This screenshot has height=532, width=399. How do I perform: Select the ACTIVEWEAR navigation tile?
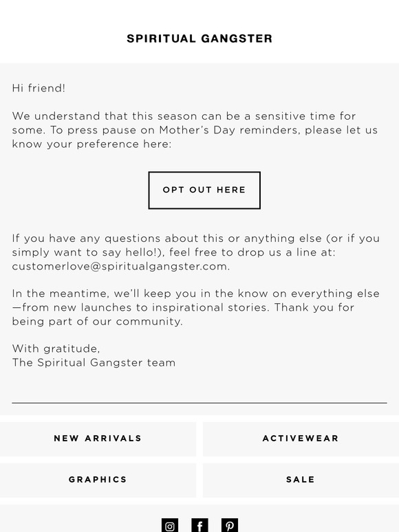(x=301, y=439)
